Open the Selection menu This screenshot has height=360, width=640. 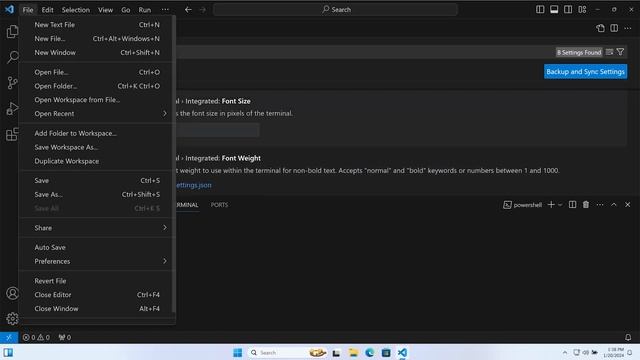[76, 10]
